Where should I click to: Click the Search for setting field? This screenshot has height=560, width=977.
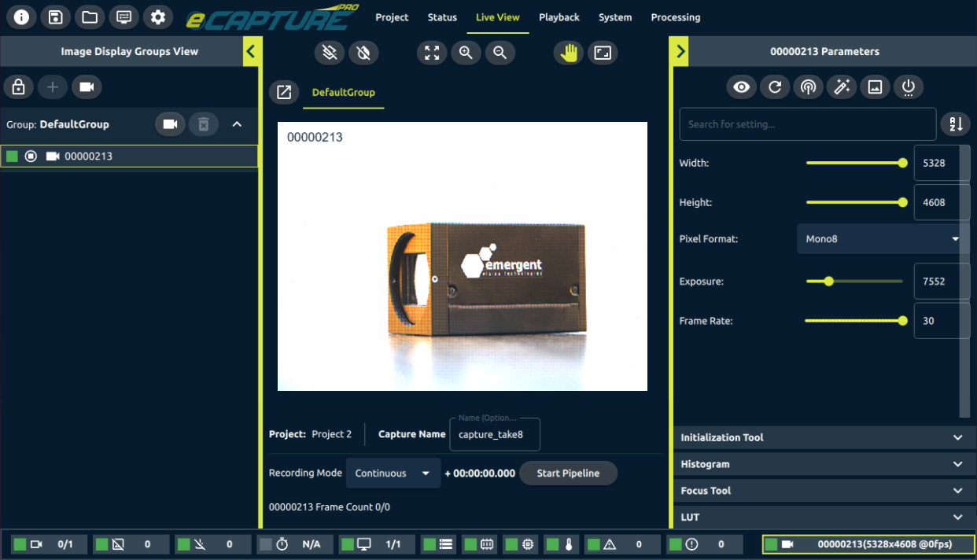click(x=808, y=124)
